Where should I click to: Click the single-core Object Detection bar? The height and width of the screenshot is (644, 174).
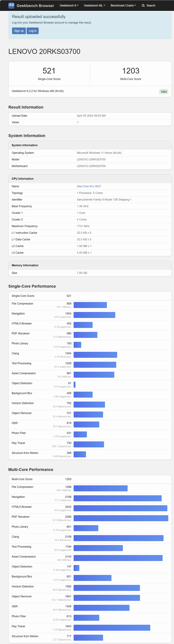tap(75, 385)
